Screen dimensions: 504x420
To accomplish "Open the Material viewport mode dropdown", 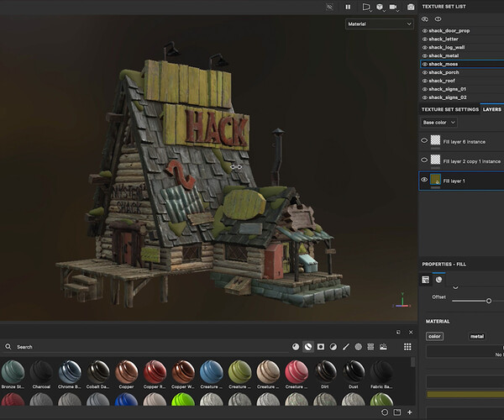I will point(380,24).
